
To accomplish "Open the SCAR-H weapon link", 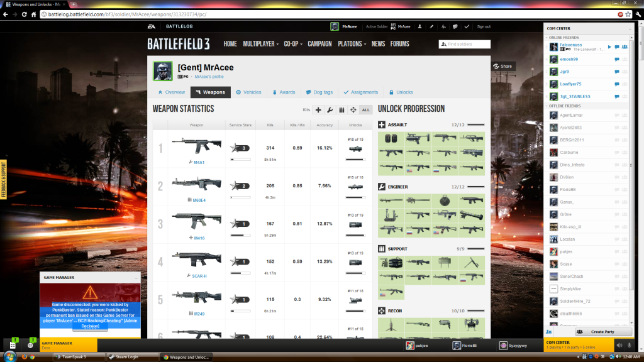I will pos(199,277).
